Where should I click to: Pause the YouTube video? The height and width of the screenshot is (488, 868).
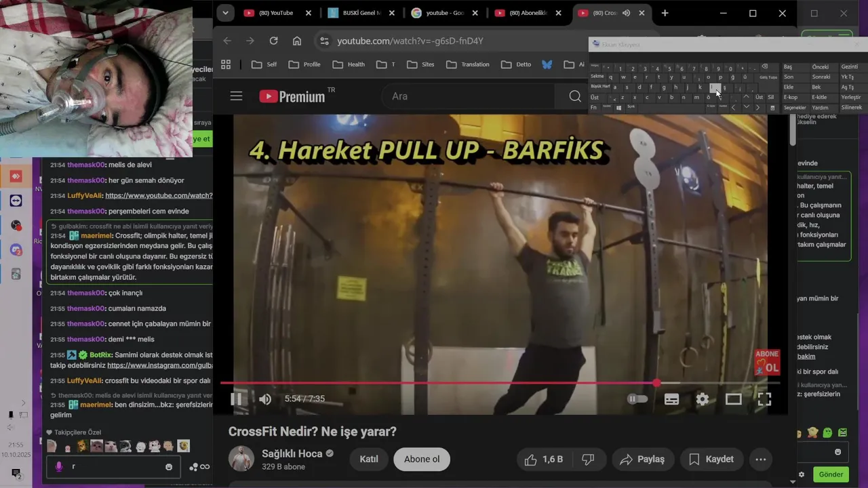click(x=236, y=399)
